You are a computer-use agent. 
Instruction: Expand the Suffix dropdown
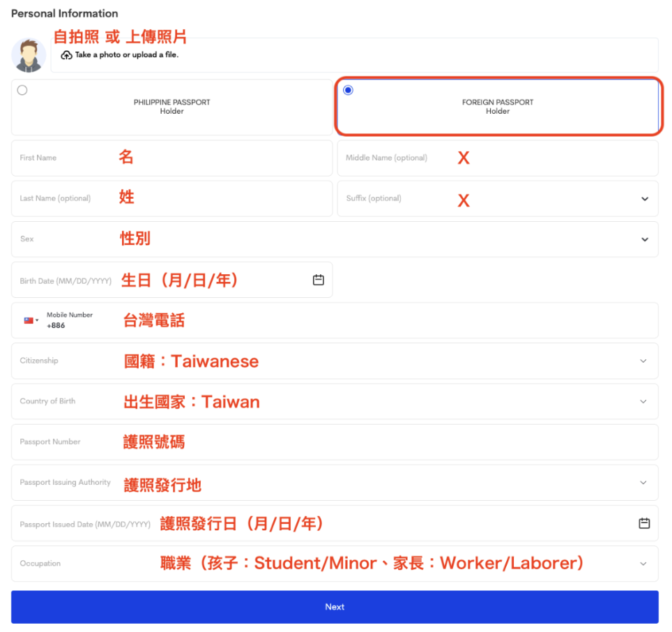[644, 199]
